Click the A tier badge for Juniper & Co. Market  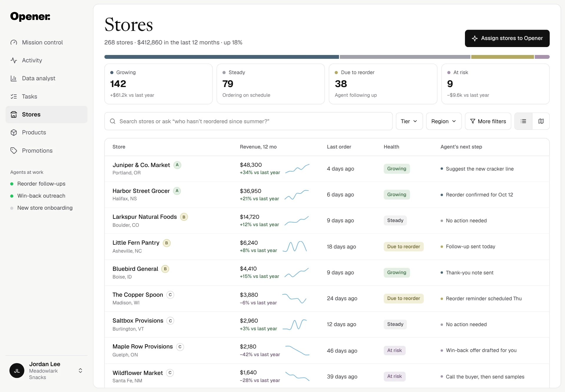point(177,165)
